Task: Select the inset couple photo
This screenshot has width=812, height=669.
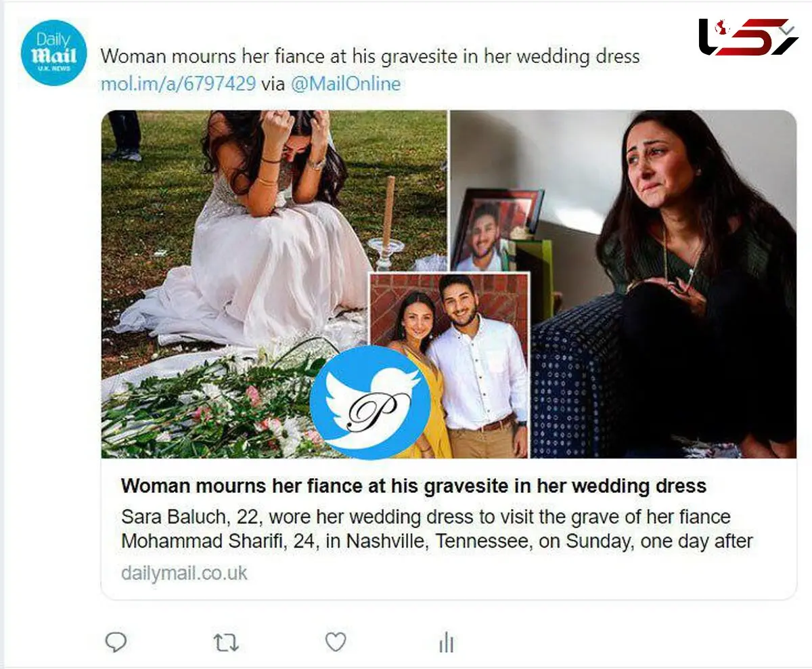Action: coord(449,366)
